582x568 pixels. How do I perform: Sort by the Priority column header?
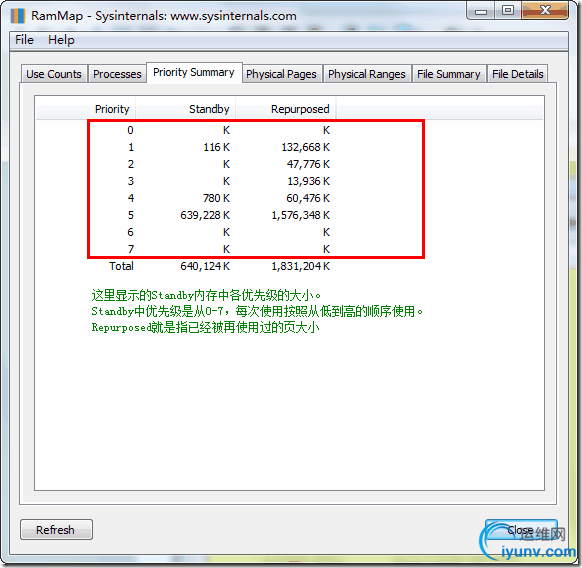[86, 109]
